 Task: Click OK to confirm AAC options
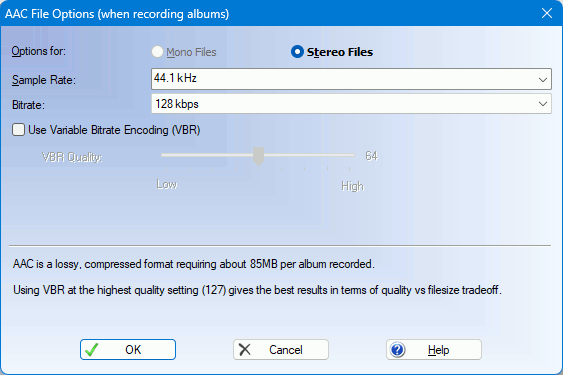(x=128, y=349)
